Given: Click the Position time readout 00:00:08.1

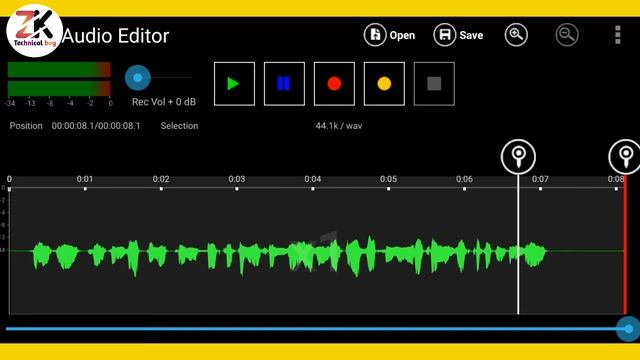Looking at the screenshot, I should [96, 126].
